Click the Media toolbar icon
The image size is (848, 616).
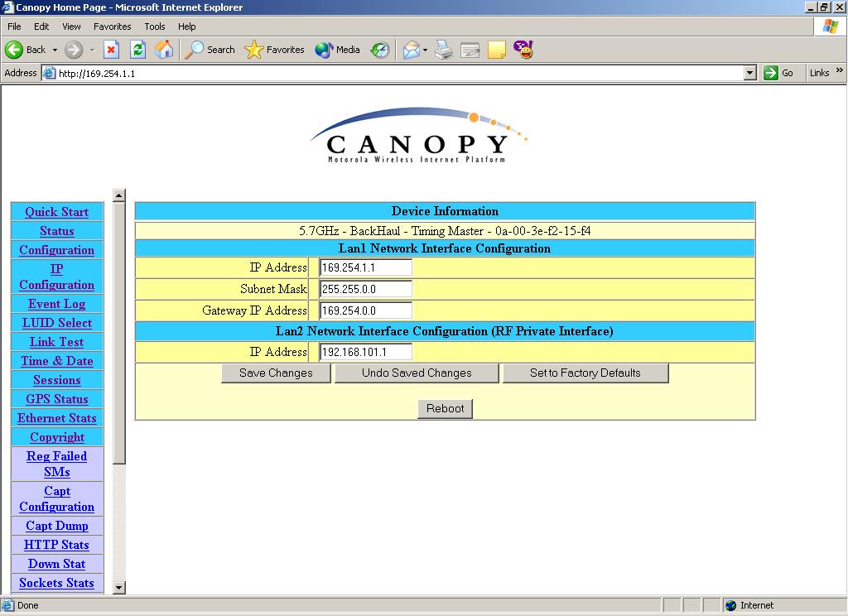tap(338, 50)
